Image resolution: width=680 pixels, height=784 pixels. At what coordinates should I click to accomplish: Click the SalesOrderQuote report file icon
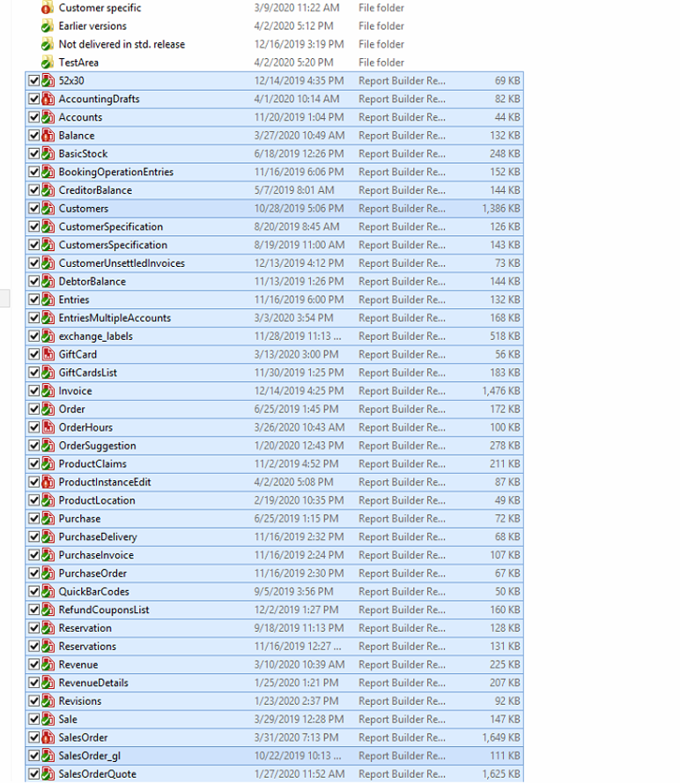pyautogui.click(x=48, y=774)
